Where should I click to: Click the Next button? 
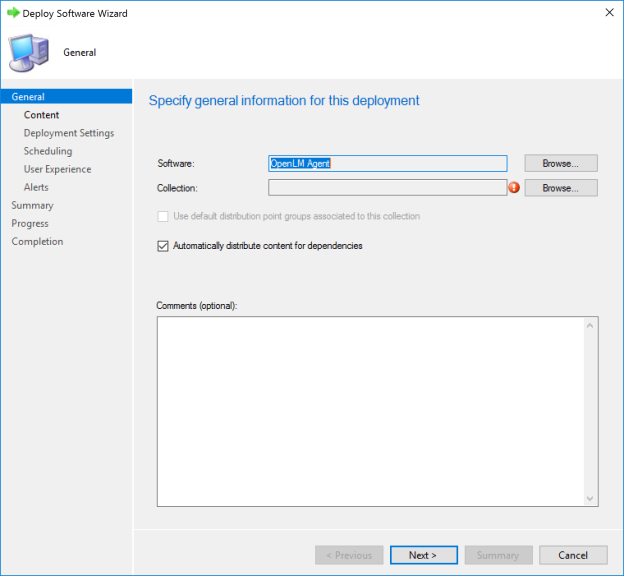coord(424,555)
